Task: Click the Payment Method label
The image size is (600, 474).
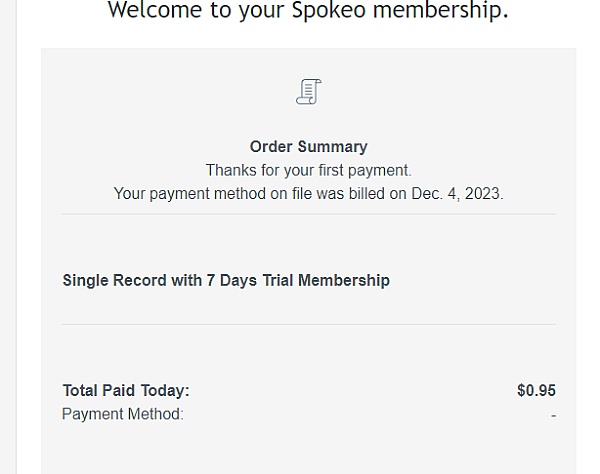Action: (x=123, y=414)
